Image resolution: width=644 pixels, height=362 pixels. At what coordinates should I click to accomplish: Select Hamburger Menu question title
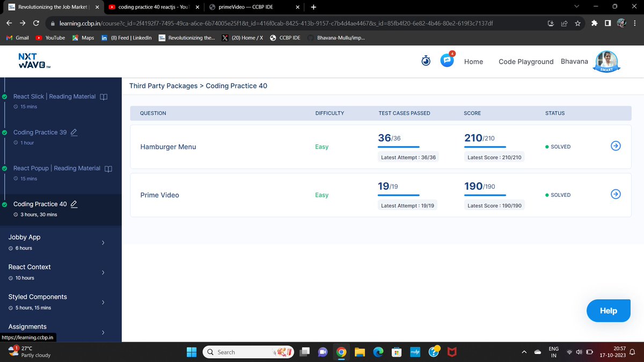pyautogui.click(x=168, y=147)
